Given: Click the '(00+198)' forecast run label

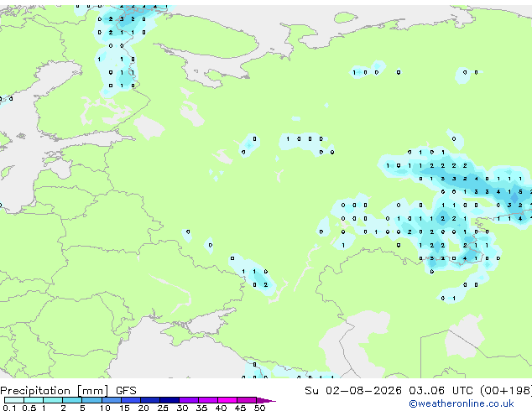Looking at the screenshot, I should (x=506, y=391).
